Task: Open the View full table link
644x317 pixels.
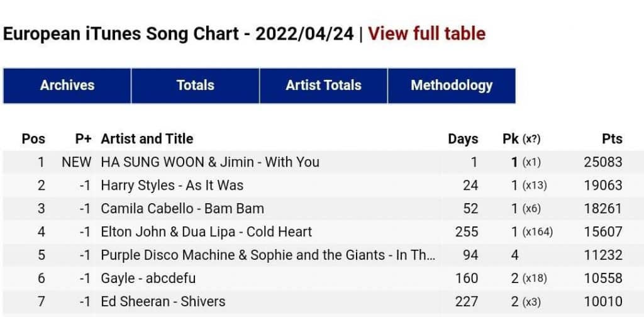Action: tap(426, 33)
